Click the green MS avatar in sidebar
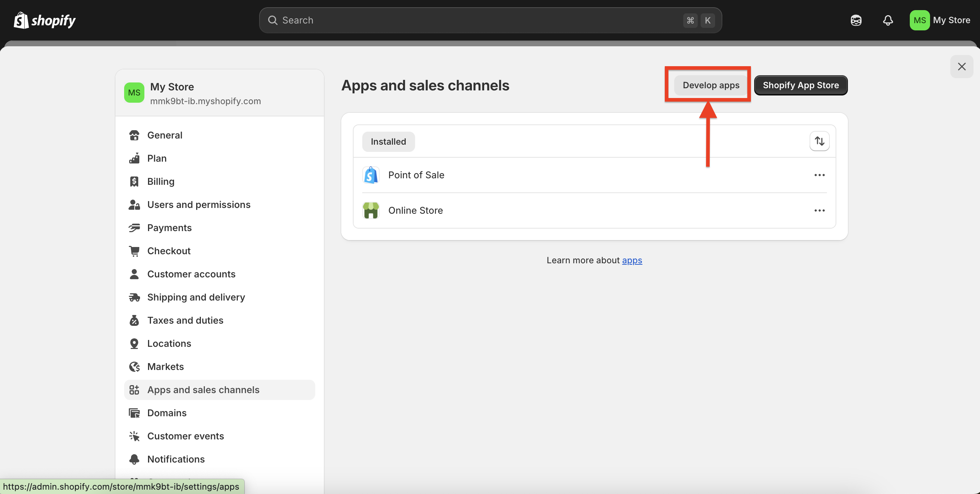980x494 pixels. (134, 93)
